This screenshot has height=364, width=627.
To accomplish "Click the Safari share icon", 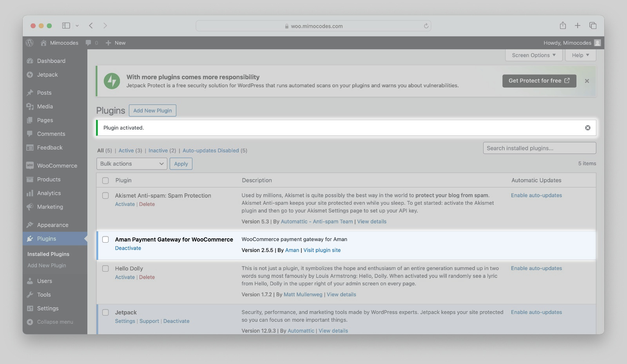I will tap(563, 26).
